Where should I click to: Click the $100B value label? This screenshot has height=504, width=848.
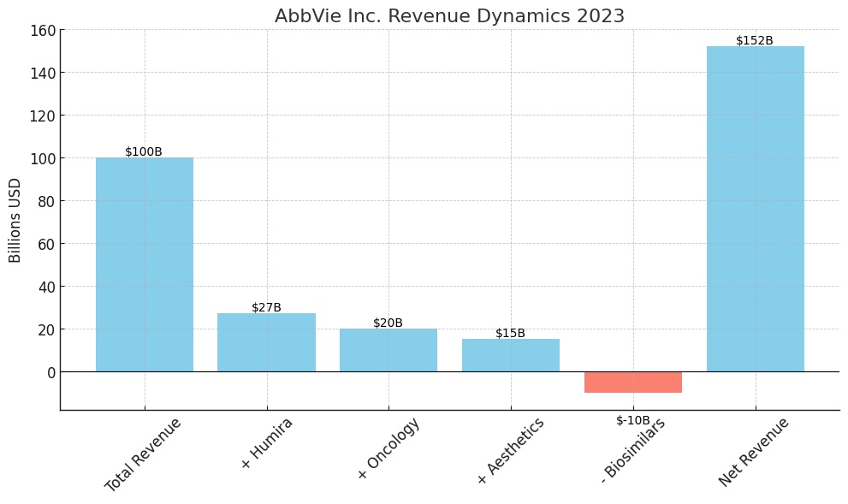144,151
